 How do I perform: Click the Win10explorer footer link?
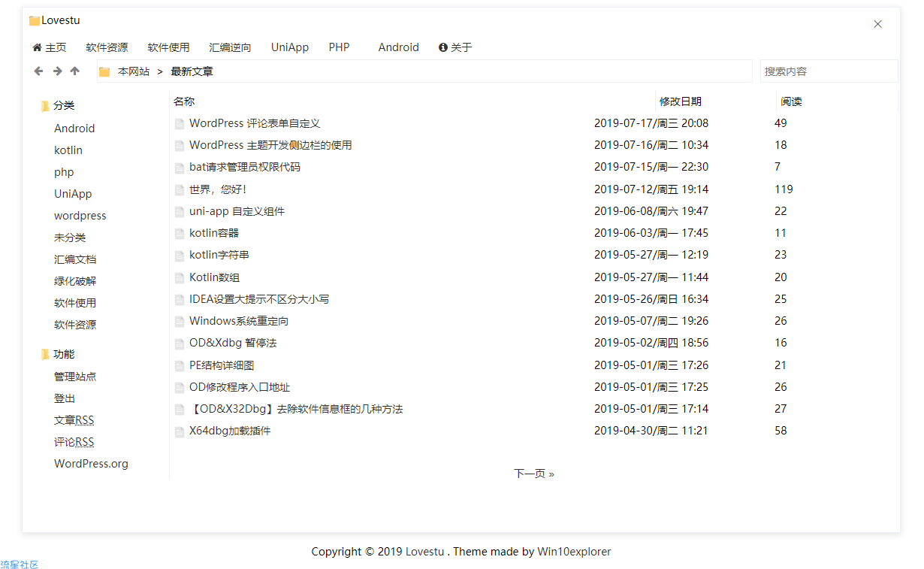click(x=575, y=552)
